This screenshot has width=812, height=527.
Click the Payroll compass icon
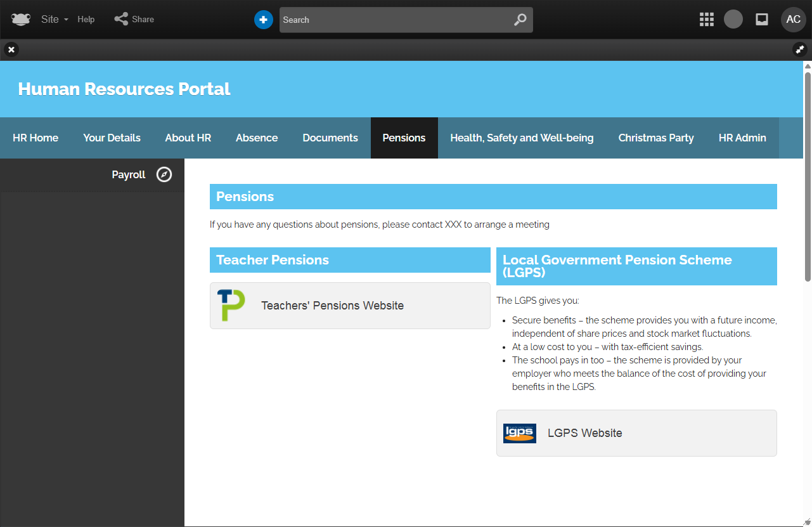point(164,174)
